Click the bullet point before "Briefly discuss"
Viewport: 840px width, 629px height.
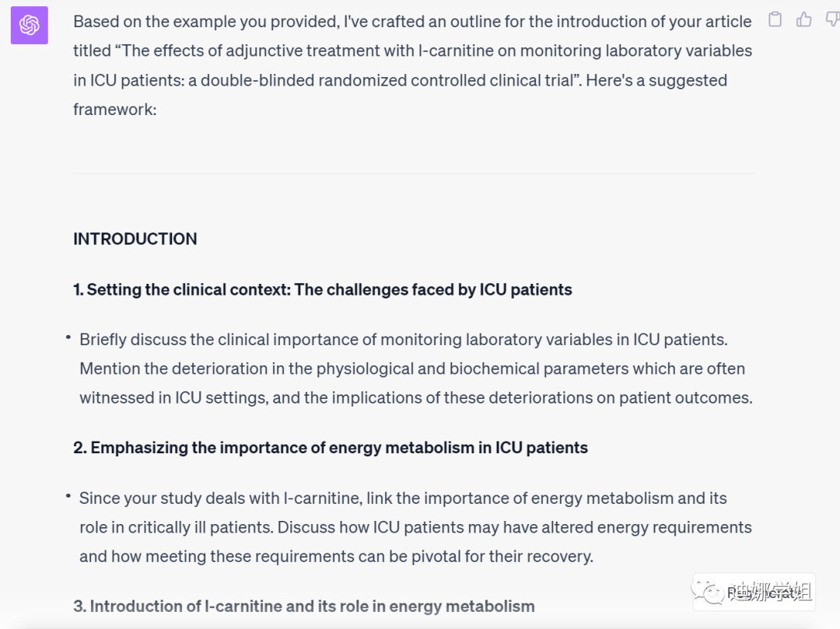click(x=68, y=337)
